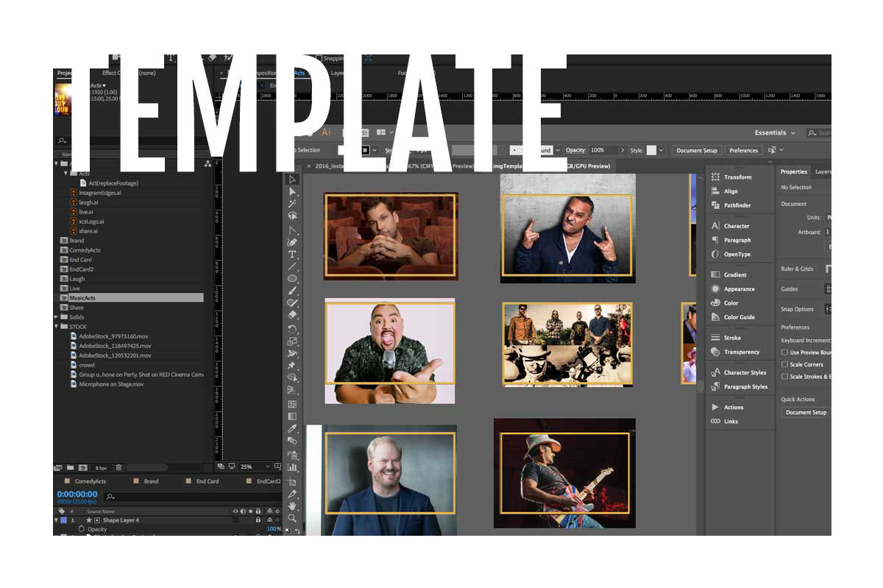Screen dimensions: 883x588
Task: Collapse the Acts folder
Action: [66, 174]
